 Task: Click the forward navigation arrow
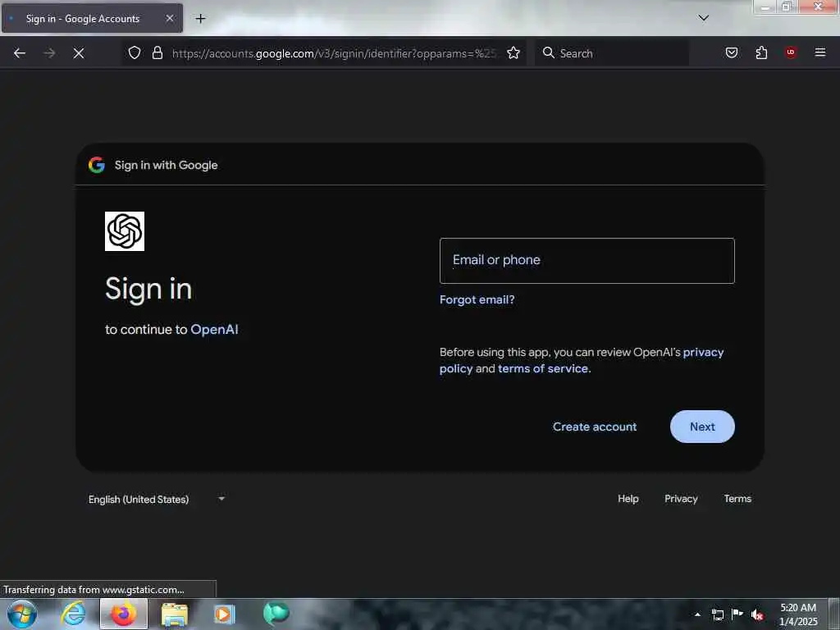49,53
